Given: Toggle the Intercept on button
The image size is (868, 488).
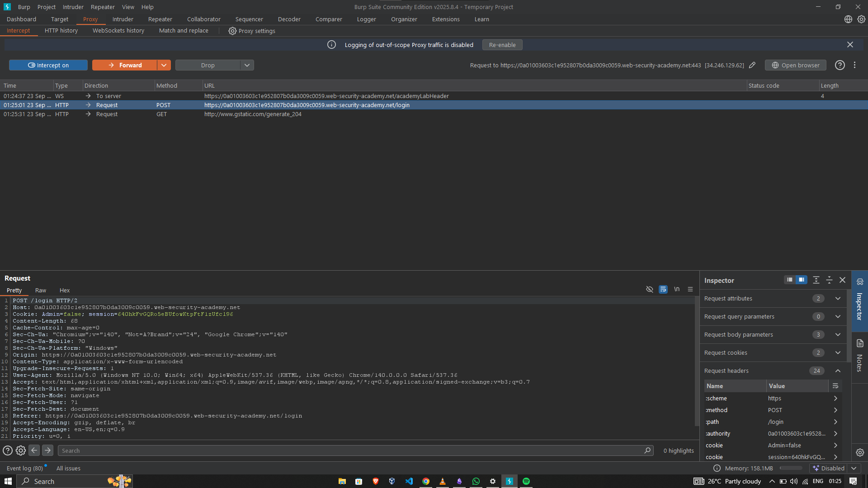Looking at the screenshot, I should coord(48,65).
